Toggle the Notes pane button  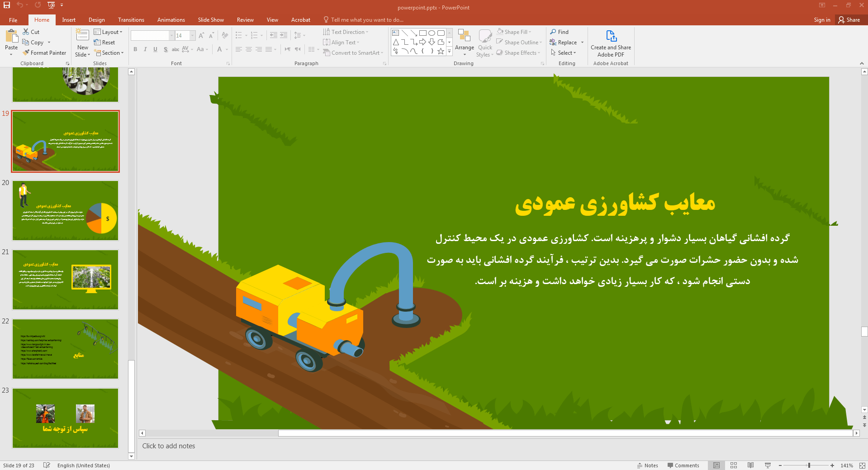(x=647, y=465)
